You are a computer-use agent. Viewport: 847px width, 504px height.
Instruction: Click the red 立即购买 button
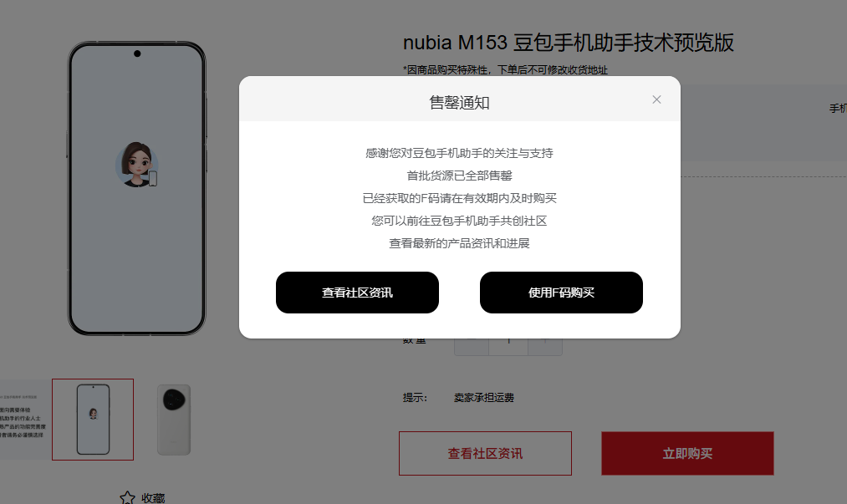click(x=687, y=453)
